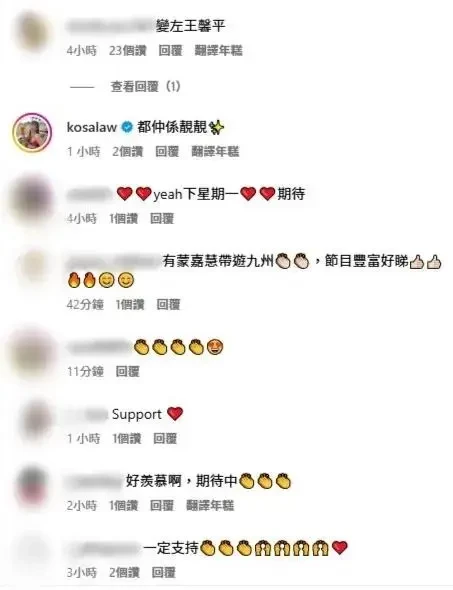
Task: Reply to the Support comment
Action: [165, 438]
